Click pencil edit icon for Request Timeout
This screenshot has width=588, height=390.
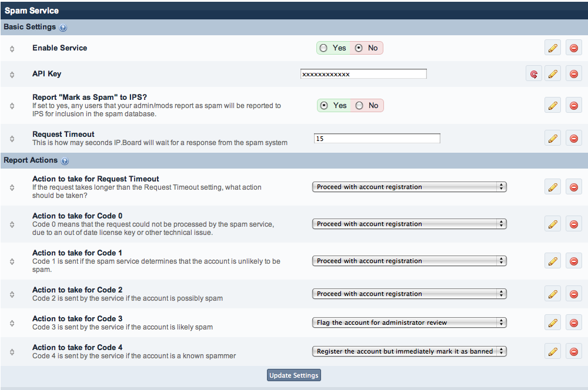[x=553, y=139]
